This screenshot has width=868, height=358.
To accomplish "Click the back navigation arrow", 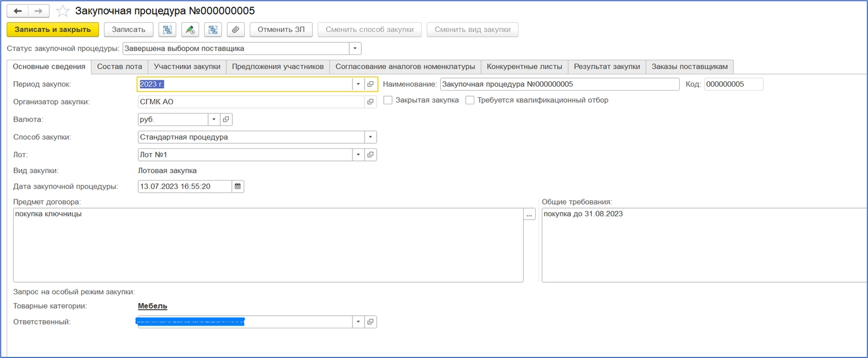I will click(x=18, y=11).
